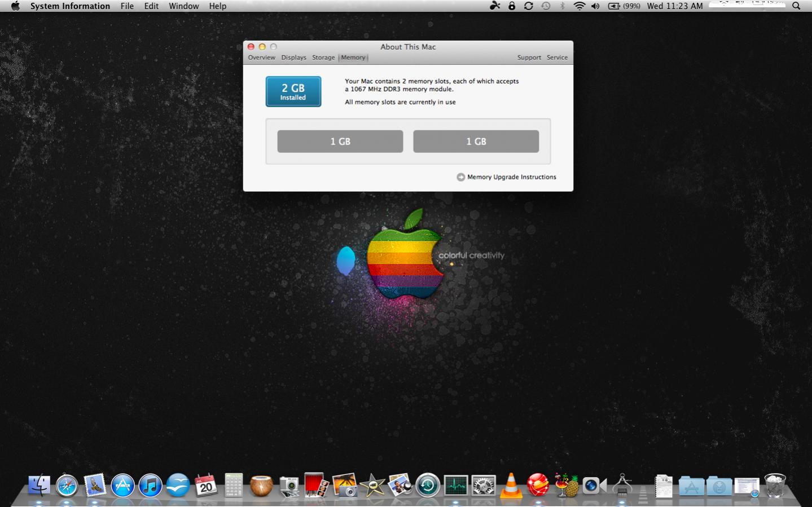
Task: Open the Downloads folder stack
Action: click(x=719, y=486)
